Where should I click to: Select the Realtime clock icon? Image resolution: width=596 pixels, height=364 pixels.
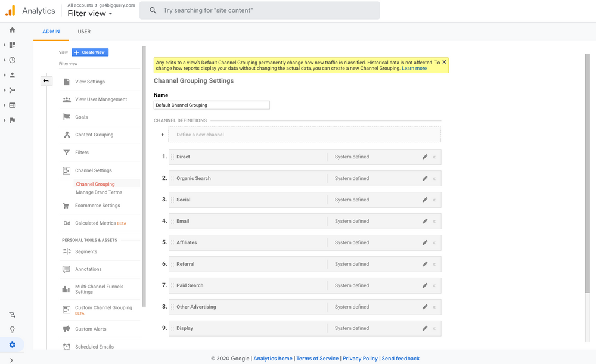11,60
